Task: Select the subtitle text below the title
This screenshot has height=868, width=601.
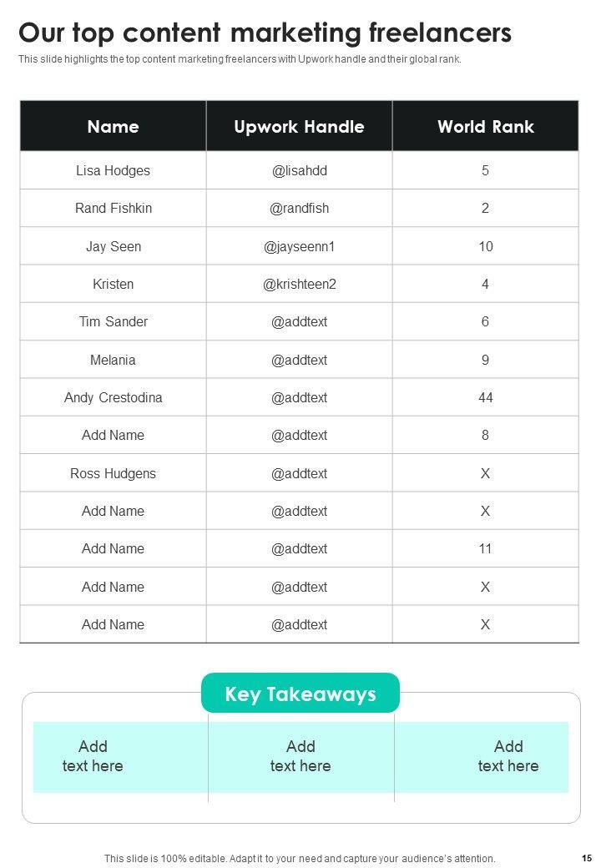Action: click(240, 59)
